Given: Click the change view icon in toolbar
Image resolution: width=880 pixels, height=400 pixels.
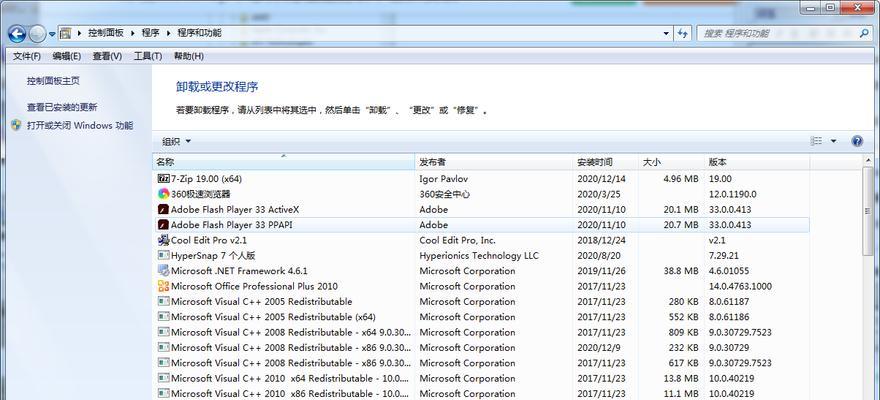Looking at the screenshot, I should 817,141.
